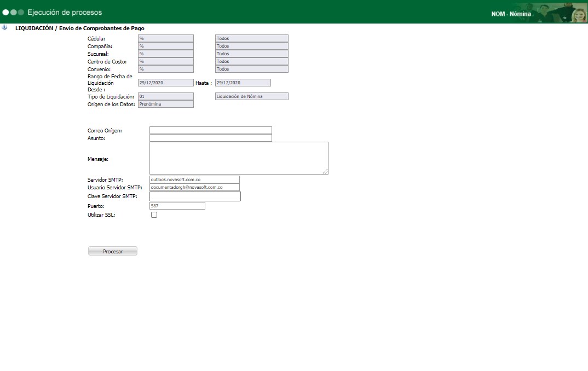Click the three-dots logo beside Ejecución de procesos
588x371 pixels.
(13, 13)
